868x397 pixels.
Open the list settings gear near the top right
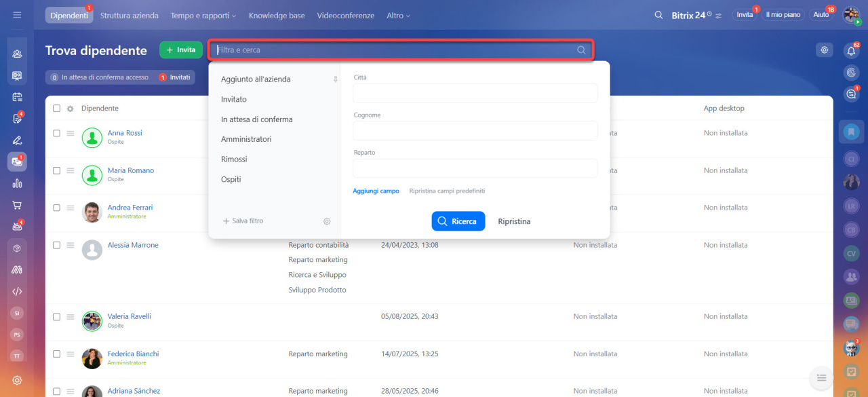[x=824, y=50]
